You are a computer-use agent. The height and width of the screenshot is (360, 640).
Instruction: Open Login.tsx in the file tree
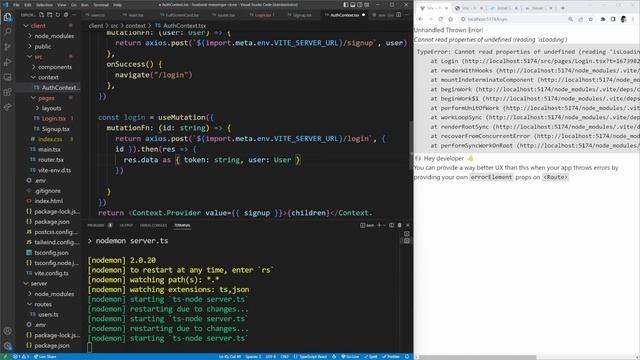(x=53, y=118)
